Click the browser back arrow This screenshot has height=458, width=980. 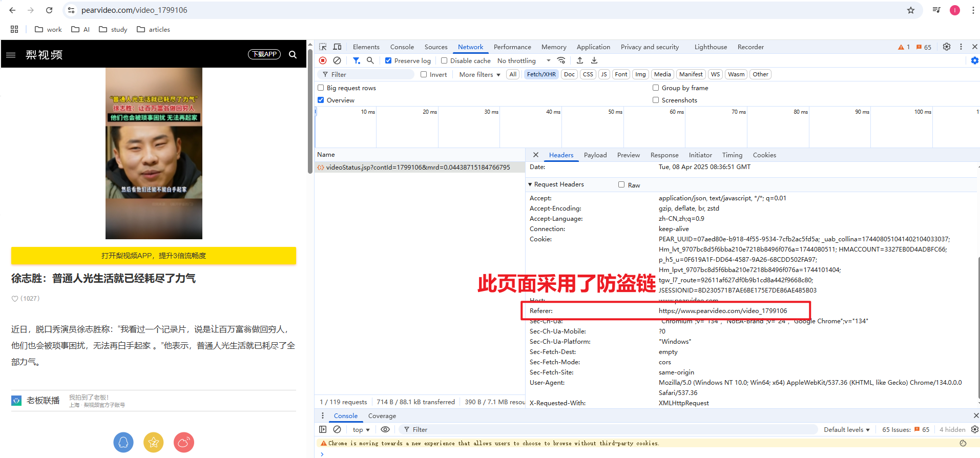(12, 10)
